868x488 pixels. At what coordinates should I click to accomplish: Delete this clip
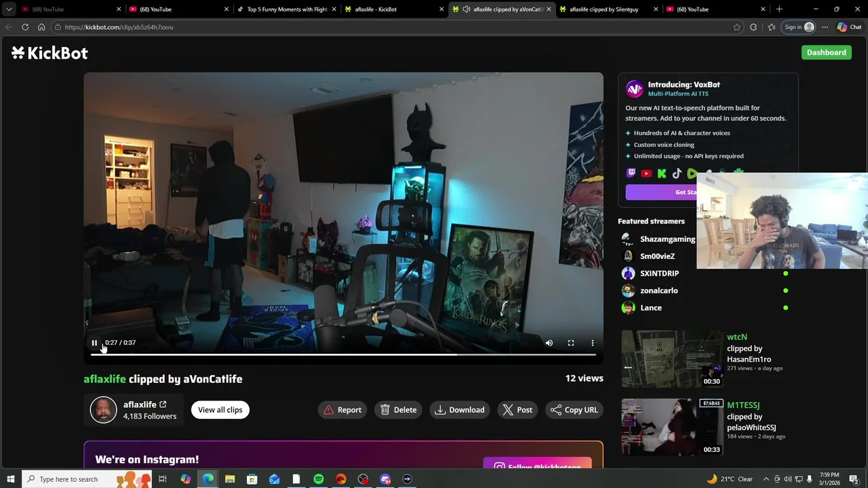point(398,409)
